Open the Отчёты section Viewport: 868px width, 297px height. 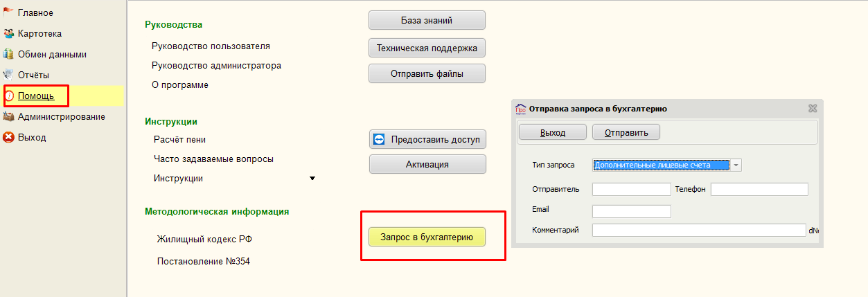pos(33,75)
